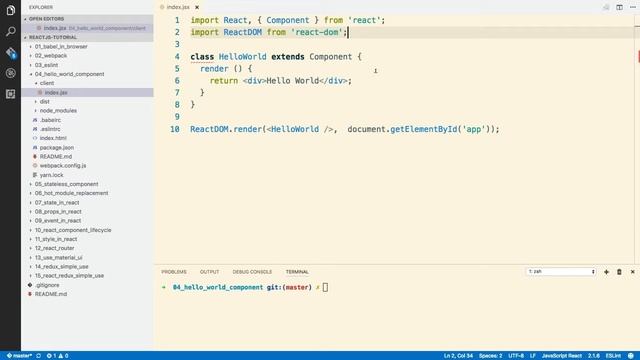Open the .gitignore file
The height and width of the screenshot is (360, 640).
point(47,285)
